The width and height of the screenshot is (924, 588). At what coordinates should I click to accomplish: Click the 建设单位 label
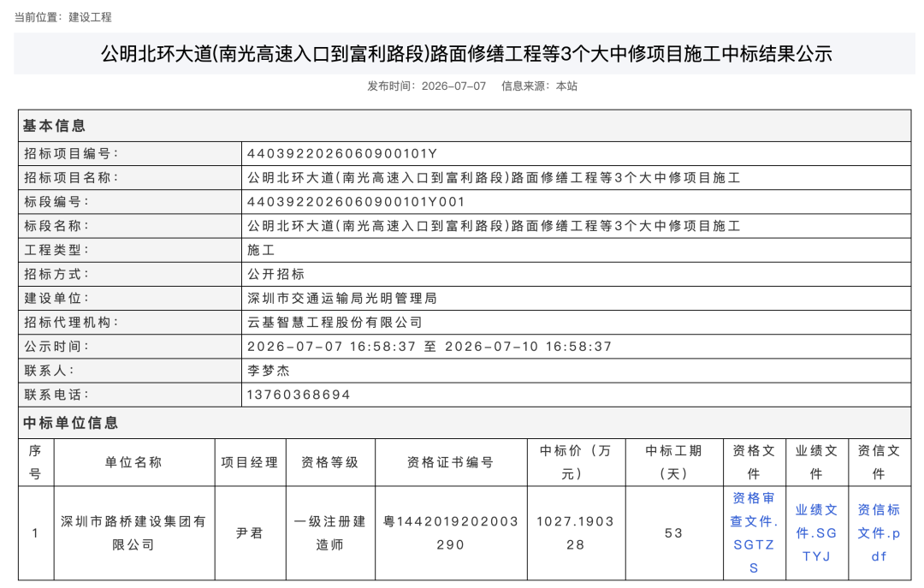[56, 299]
